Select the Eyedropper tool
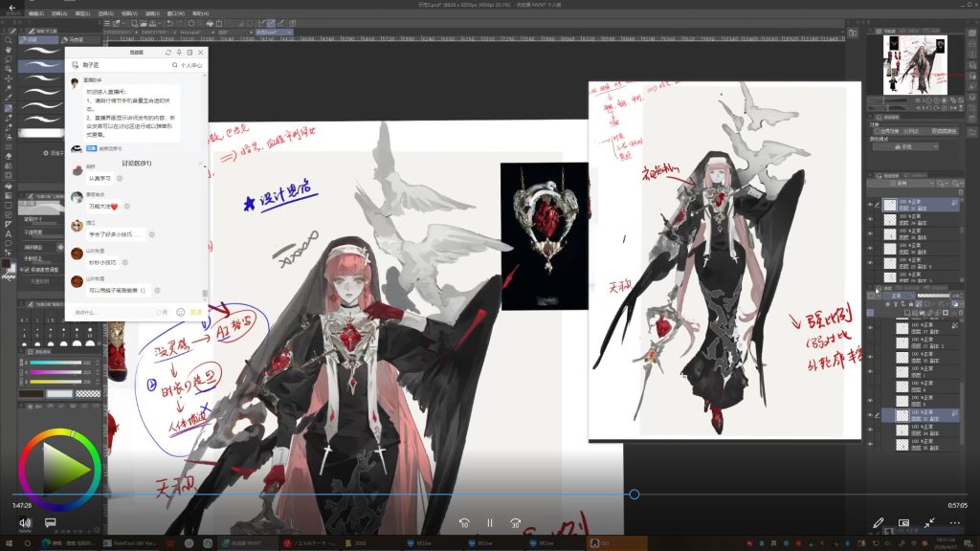This screenshot has width=980, height=551. point(8,99)
